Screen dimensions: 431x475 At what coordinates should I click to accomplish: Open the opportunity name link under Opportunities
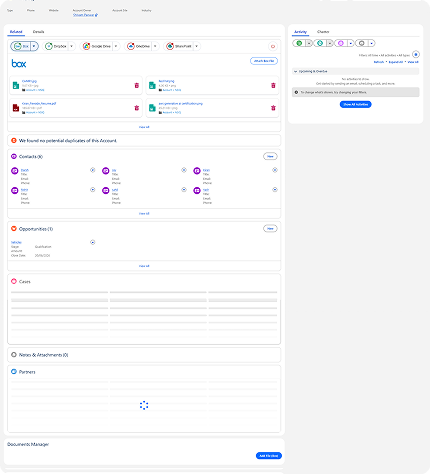tap(16, 242)
